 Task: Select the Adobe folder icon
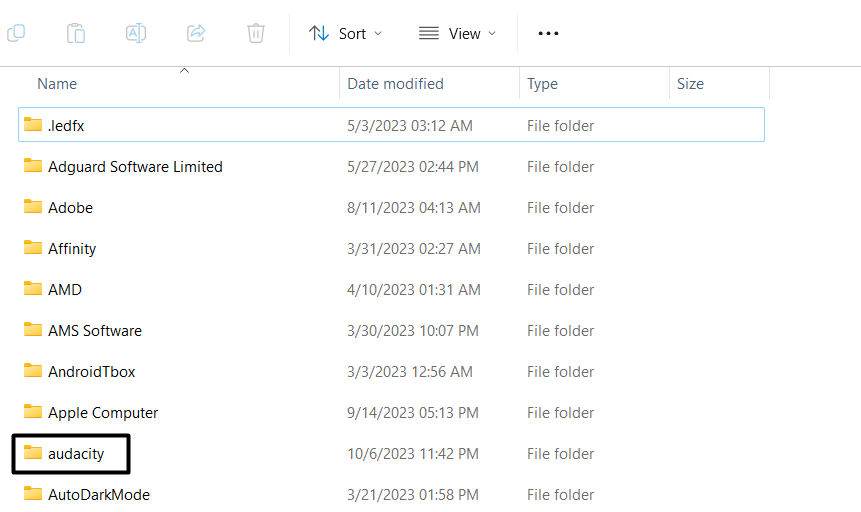(33, 208)
